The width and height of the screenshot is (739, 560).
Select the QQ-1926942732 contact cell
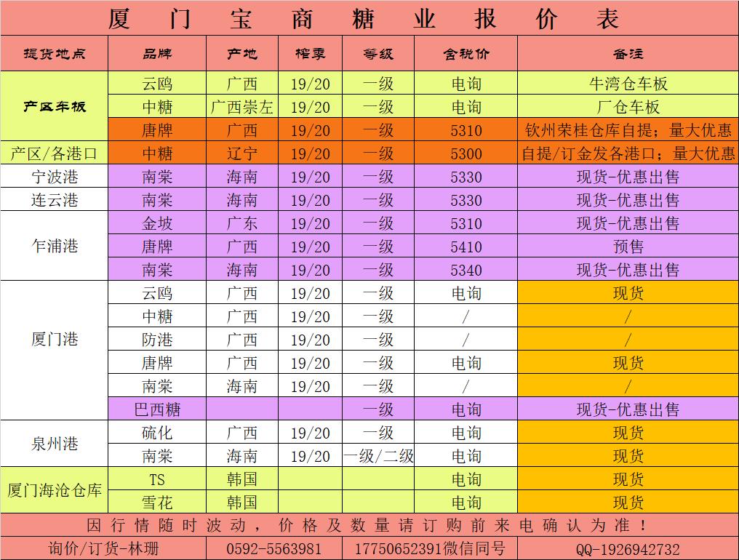coord(628,548)
